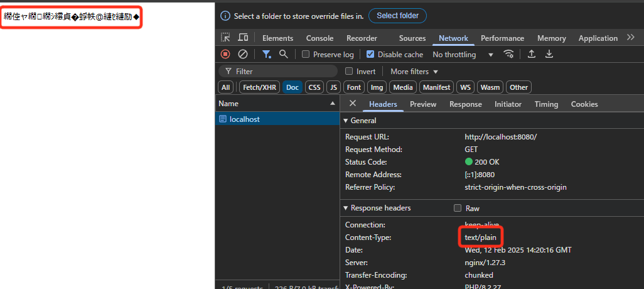The image size is (644, 289).
Task: Collapse the Response headers section
Action: [x=345, y=208]
